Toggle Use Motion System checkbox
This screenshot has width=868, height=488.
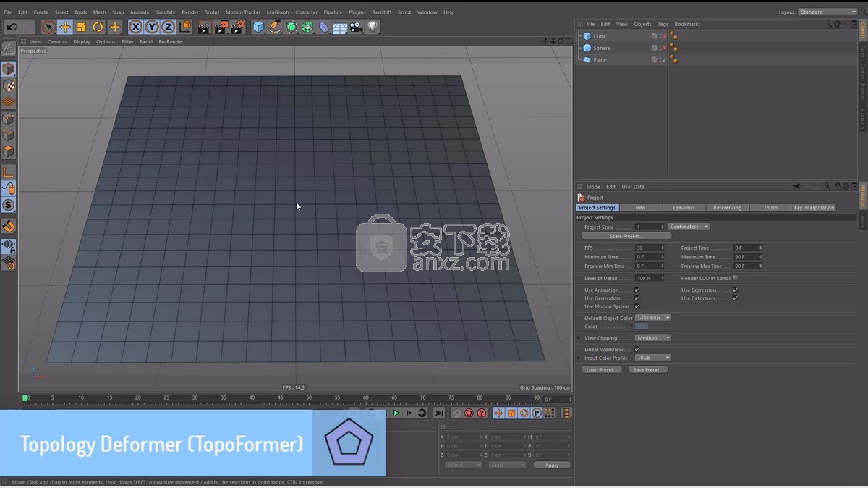[x=637, y=306]
